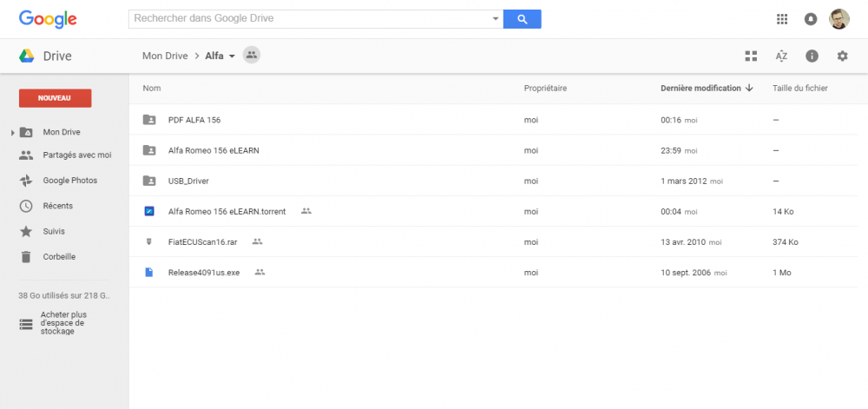This screenshot has width=868, height=409.
Task: Click Taille du fichier column header
Action: pos(800,89)
